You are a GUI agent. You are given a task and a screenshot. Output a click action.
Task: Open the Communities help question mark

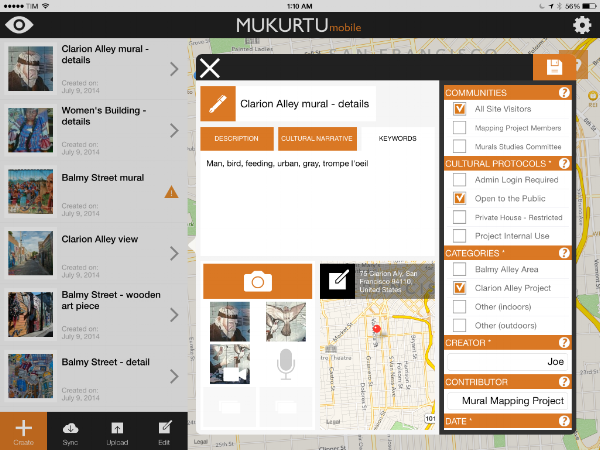564,93
